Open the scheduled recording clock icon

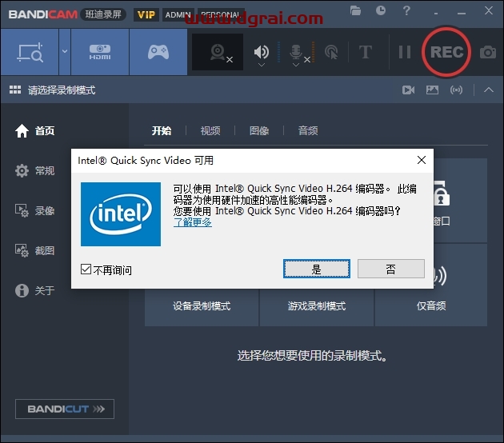click(381, 10)
